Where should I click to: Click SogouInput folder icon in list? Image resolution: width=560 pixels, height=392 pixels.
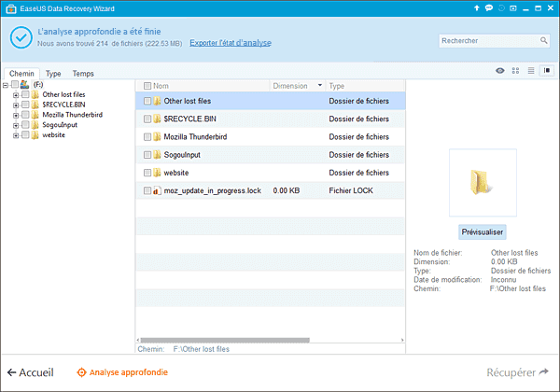157,155
